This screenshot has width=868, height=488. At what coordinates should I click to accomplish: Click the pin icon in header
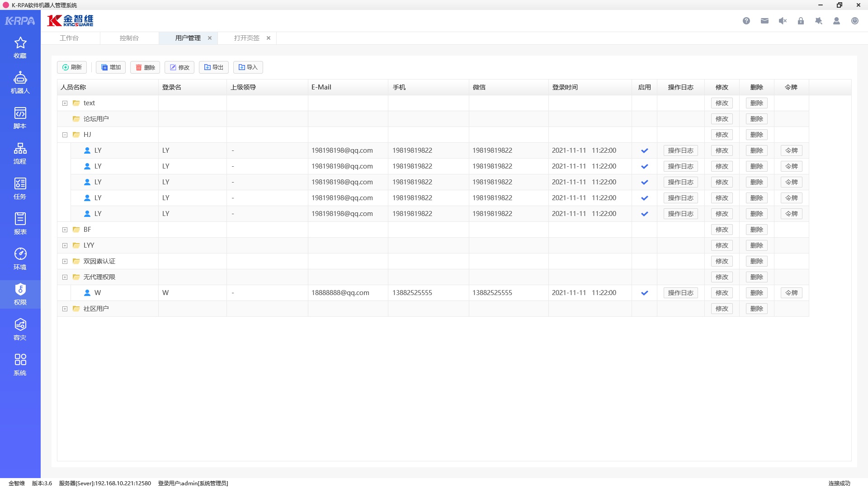[x=819, y=21]
